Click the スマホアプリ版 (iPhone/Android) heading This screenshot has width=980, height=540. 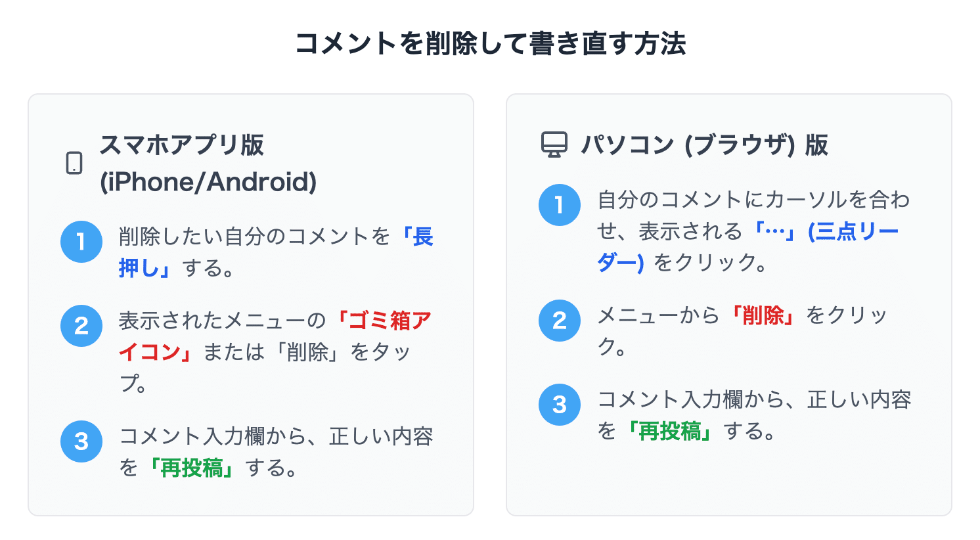[208, 163]
